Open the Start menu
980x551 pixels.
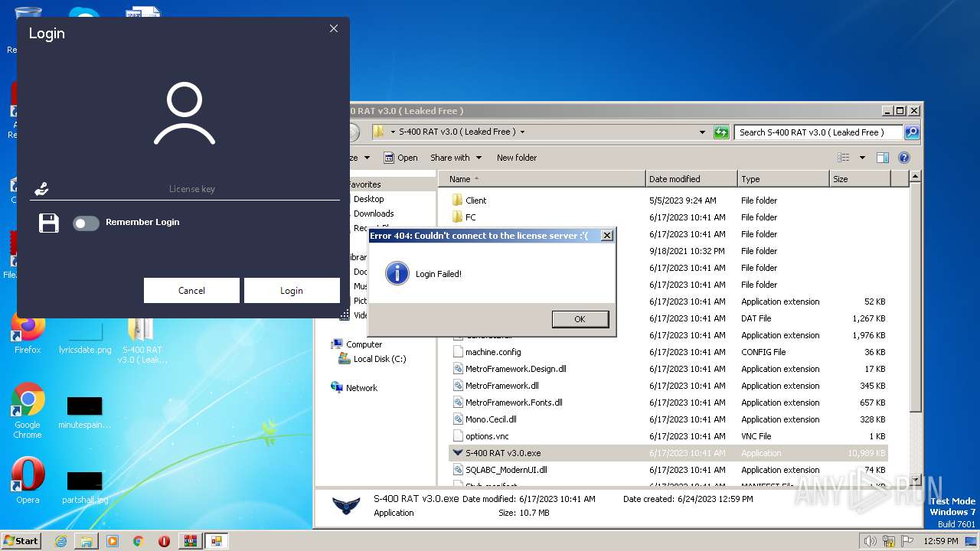click(x=21, y=540)
